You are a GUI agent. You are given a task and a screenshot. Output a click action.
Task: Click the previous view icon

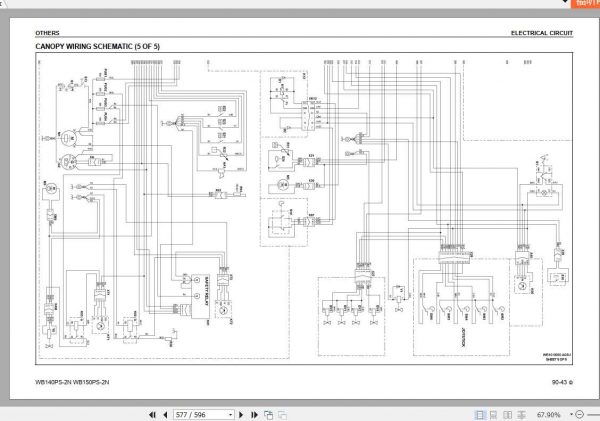click(269, 415)
